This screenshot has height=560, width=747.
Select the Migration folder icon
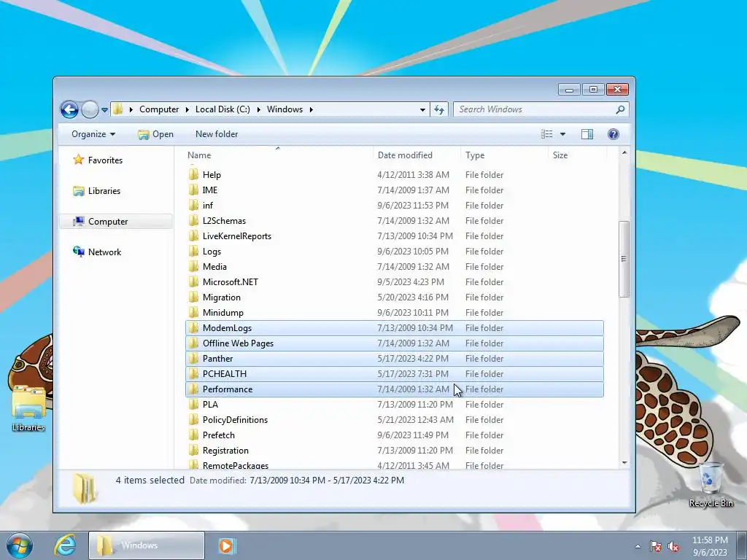(x=193, y=297)
